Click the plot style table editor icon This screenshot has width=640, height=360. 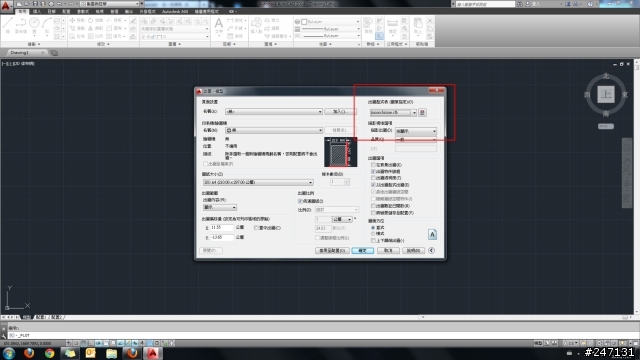point(422,112)
